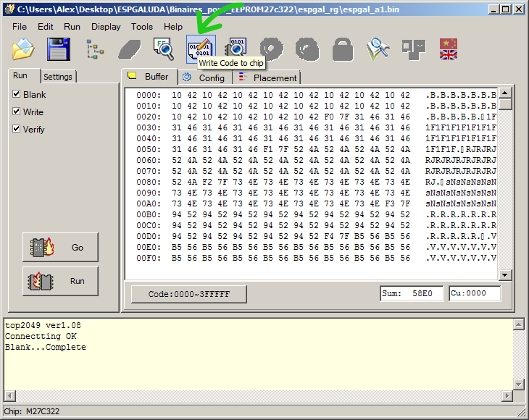Click the hex buffer scroll down arrow

[x=505, y=274]
